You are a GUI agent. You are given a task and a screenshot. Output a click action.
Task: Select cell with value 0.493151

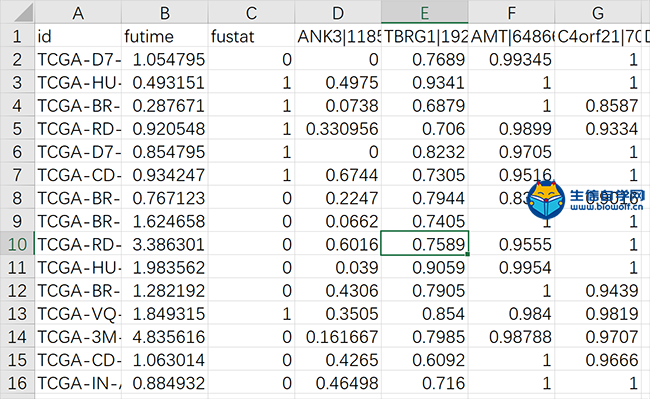(x=165, y=82)
